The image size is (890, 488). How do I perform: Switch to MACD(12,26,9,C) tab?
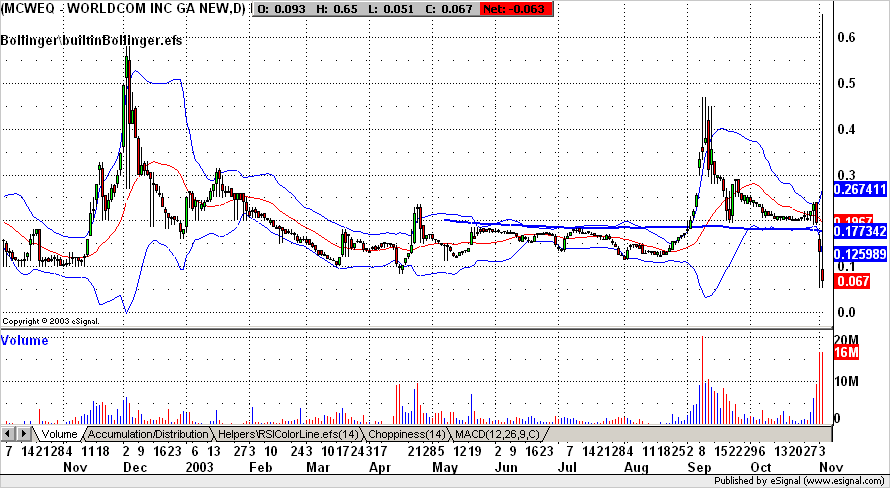coord(499,434)
